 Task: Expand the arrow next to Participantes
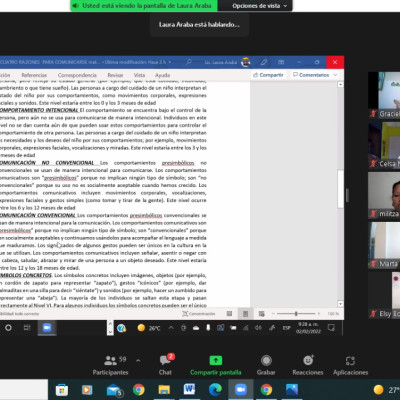click(138, 360)
